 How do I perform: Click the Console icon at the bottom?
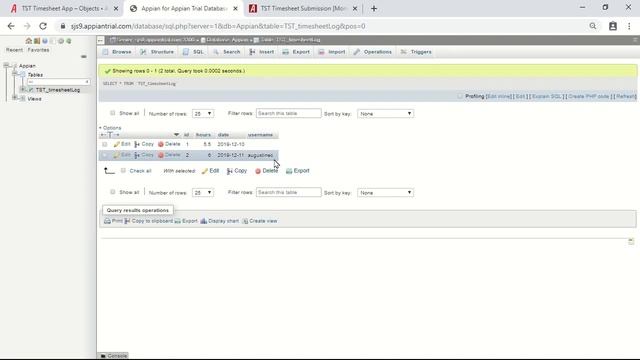tap(103, 356)
